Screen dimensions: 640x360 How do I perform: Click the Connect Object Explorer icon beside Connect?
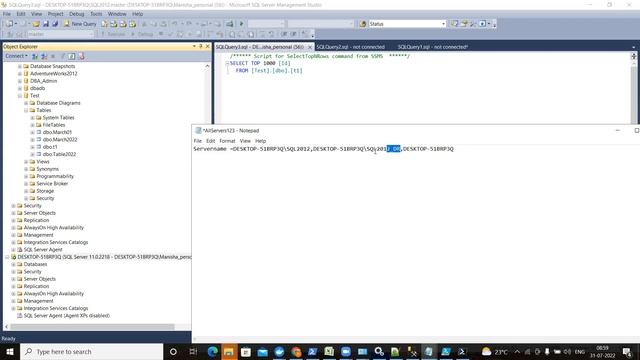click(x=35, y=56)
